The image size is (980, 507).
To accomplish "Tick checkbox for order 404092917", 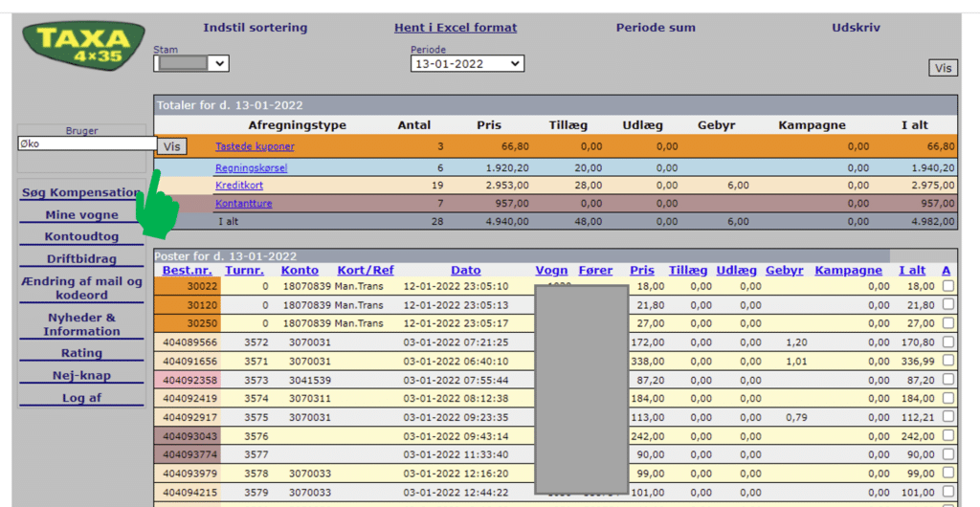I will (948, 416).
